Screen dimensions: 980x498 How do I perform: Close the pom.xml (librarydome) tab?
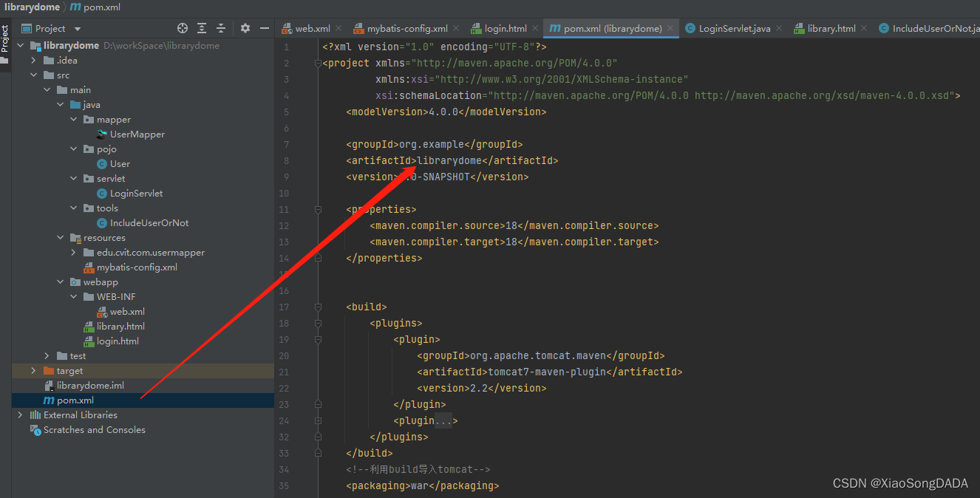[670, 28]
